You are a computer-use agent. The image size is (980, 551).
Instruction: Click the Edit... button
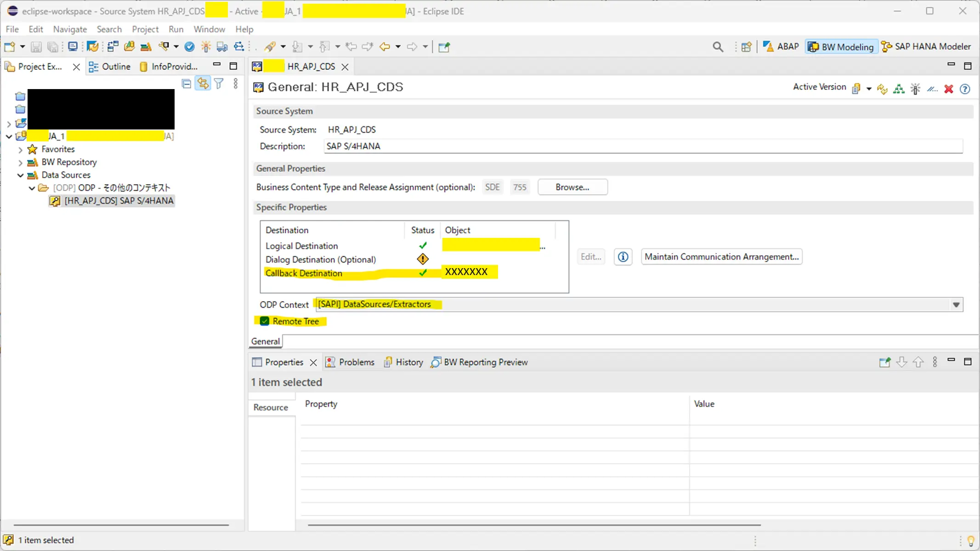591,257
